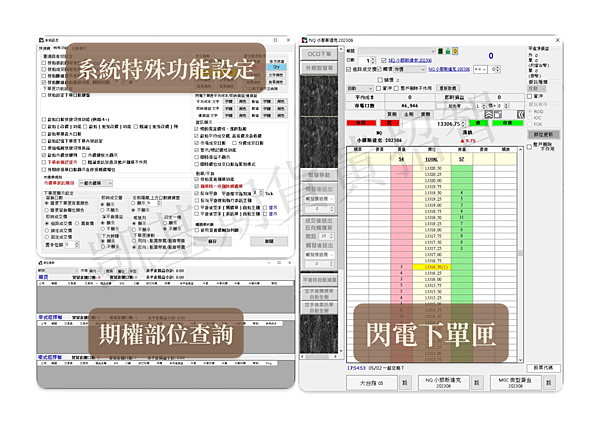Open OCO下單 sidebar tab

319,54
